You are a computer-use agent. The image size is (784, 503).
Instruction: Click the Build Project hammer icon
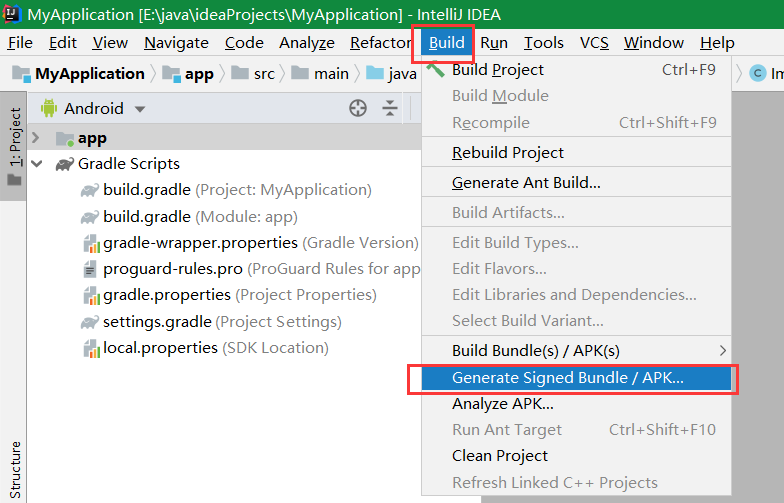point(435,69)
